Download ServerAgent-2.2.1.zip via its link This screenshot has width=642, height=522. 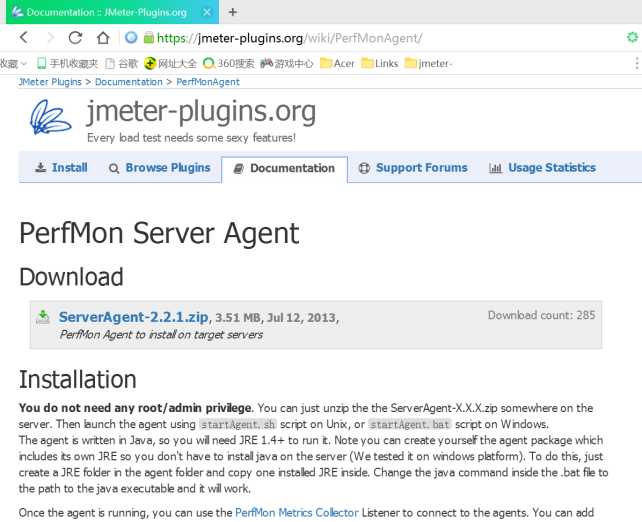[133, 317]
